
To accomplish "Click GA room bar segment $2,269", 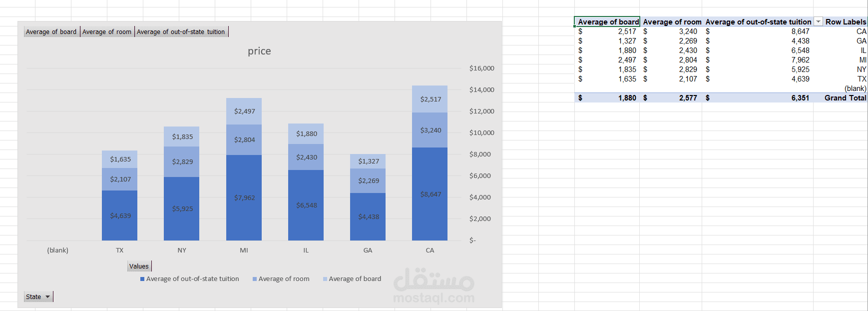I will pyautogui.click(x=368, y=180).
